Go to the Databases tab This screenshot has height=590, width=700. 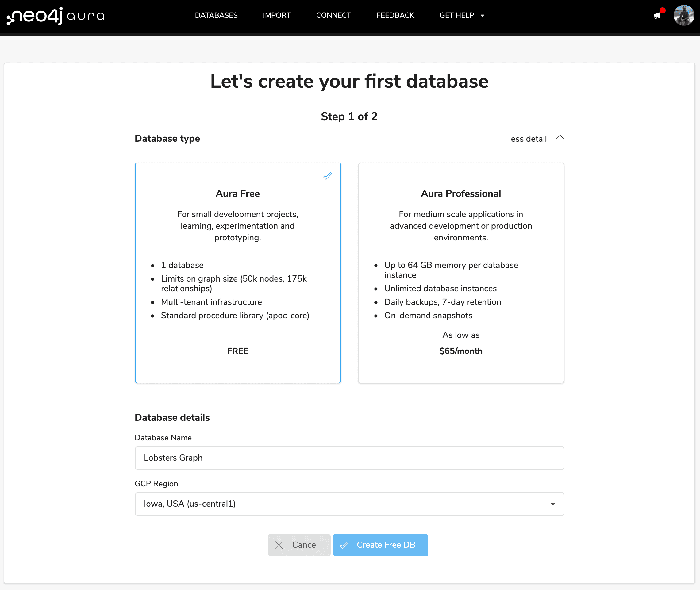pos(216,15)
